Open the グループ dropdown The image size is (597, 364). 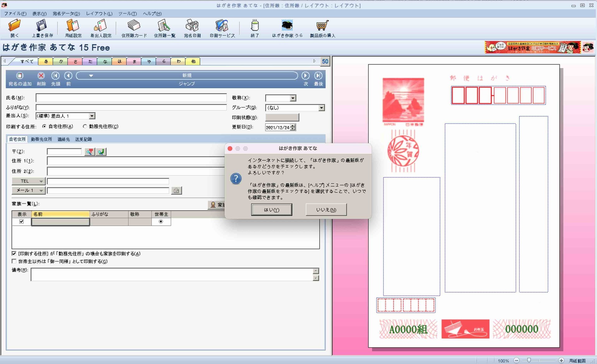[x=321, y=108]
